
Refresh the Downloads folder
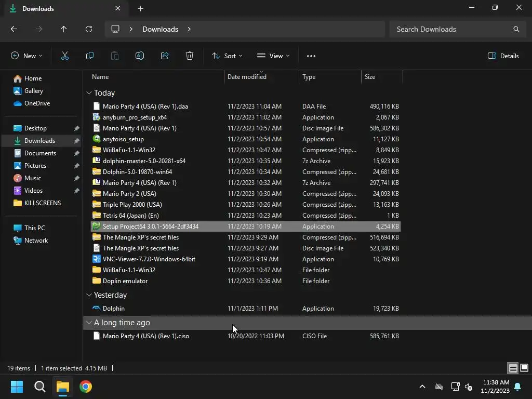click(89, 29)
